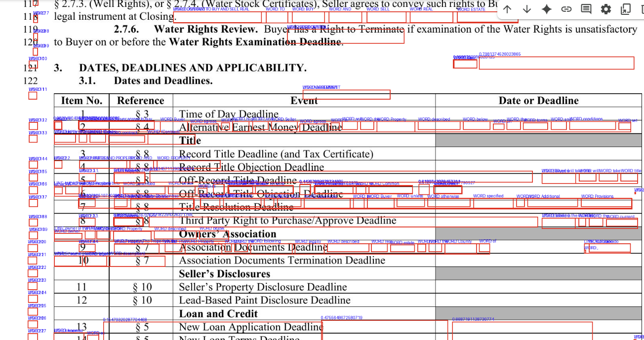Click the subheading "Dates and Deadlines."
The width and height of the screenshot is (644, 340).
163,80
